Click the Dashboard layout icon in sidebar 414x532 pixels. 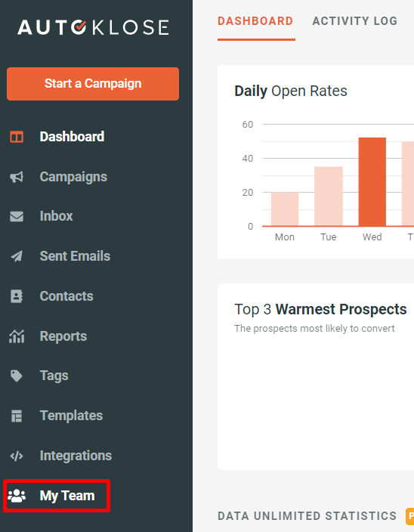click(x=17, y=137)
